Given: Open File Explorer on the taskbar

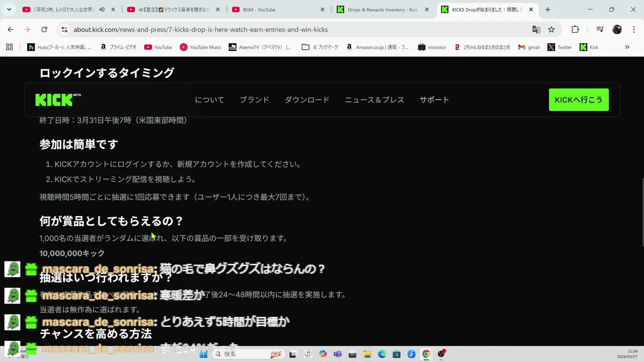Looking at the screenshot, I should [x=367, y=354].
